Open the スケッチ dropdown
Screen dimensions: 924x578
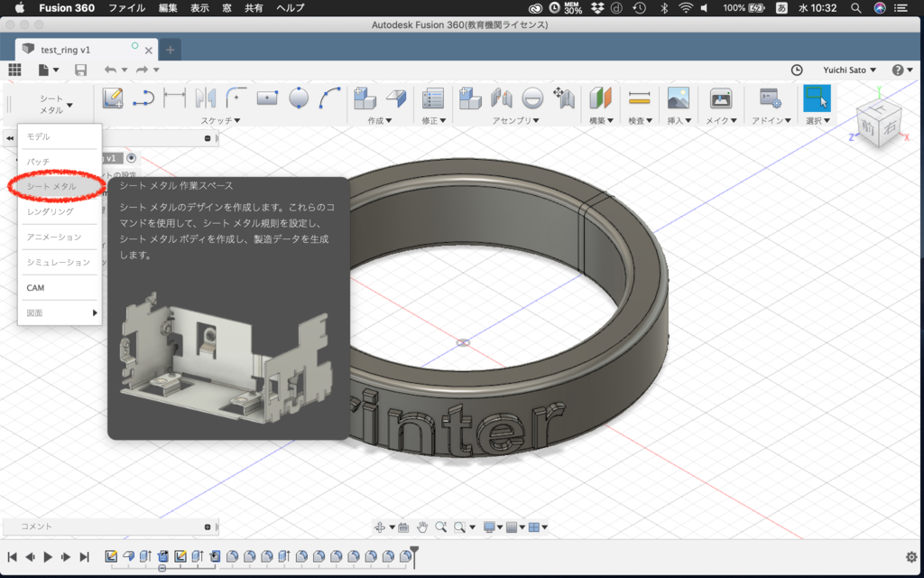point(220,120)
